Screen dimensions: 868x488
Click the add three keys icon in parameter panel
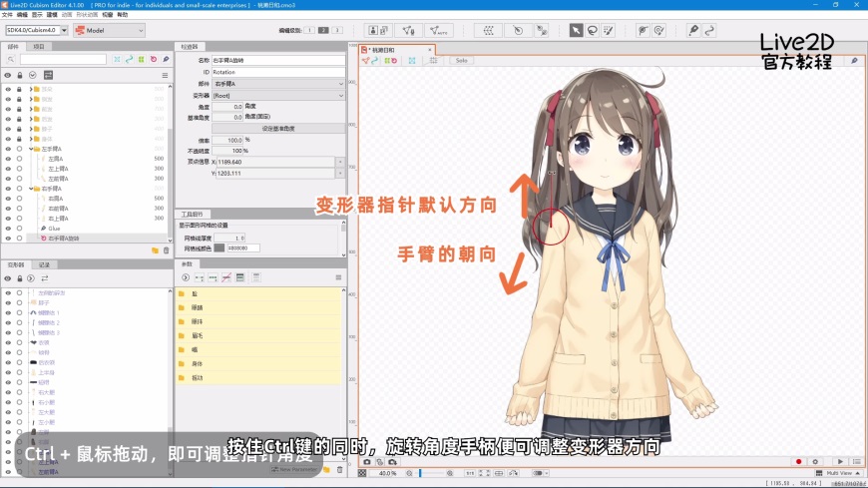(213, 277)
